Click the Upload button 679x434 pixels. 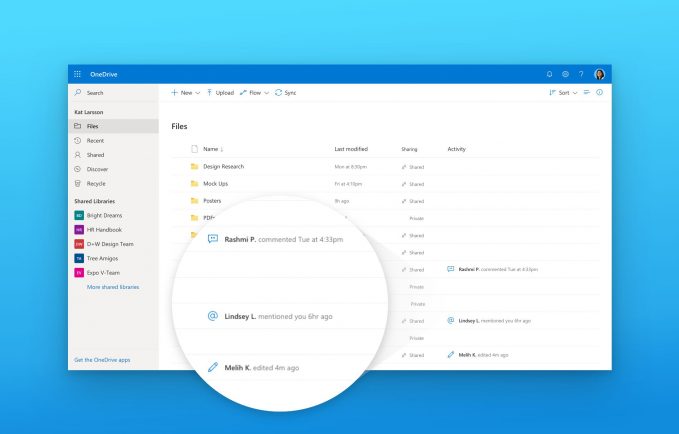[x=220, y=93]
